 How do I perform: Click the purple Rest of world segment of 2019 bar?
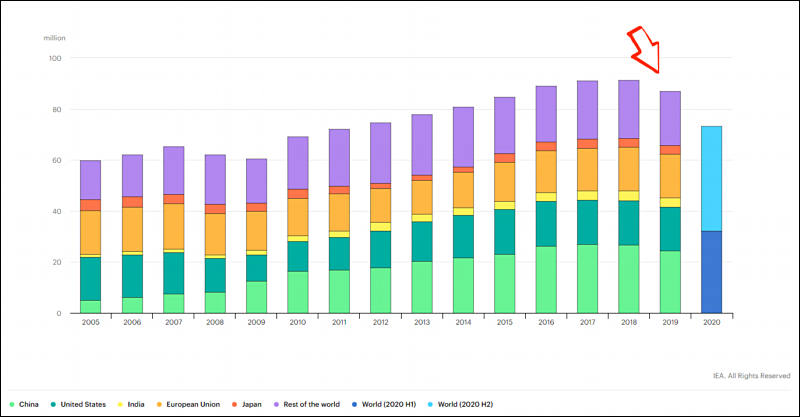(x=670, y=118)
